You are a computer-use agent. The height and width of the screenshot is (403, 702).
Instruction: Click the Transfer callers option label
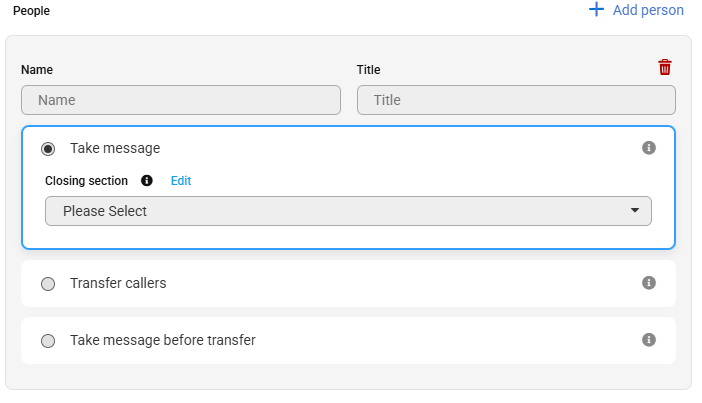pyautogui.click(x=118, y=283)
